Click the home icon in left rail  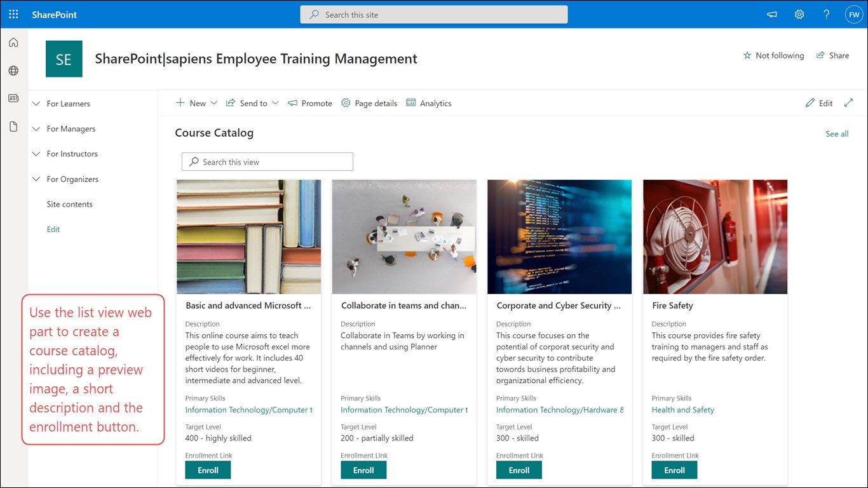coord(13,43)
